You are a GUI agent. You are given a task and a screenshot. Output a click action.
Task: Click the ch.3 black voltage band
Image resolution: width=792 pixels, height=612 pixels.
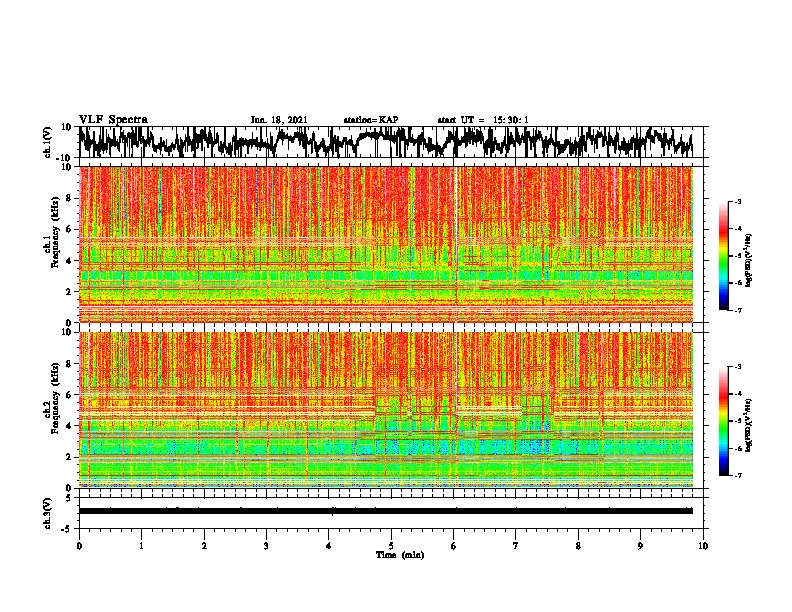pos(385,511)
